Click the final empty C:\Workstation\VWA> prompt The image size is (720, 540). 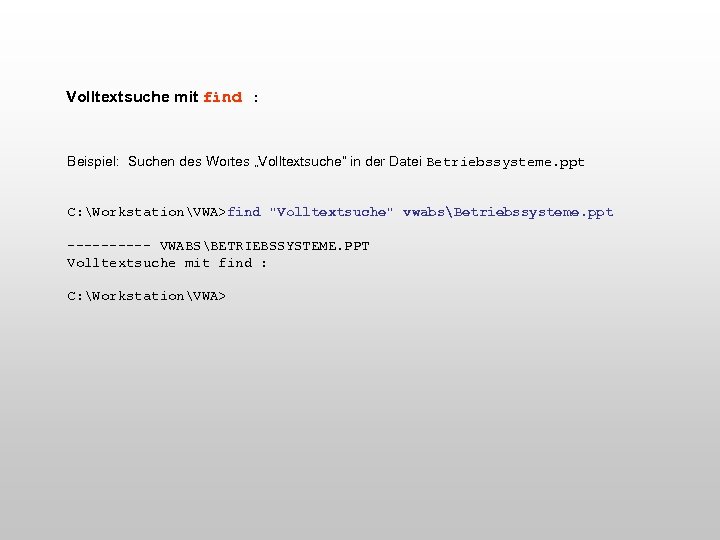146,296
